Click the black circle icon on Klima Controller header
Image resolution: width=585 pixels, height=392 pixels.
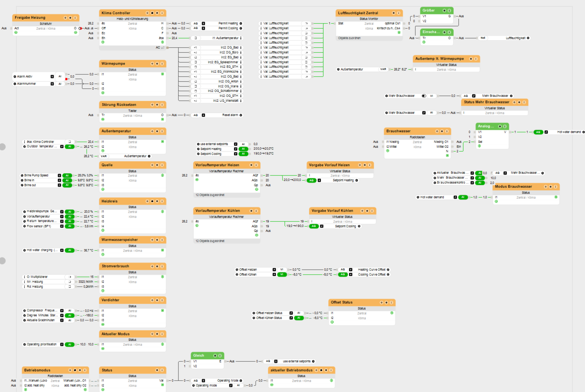[152, 13]
